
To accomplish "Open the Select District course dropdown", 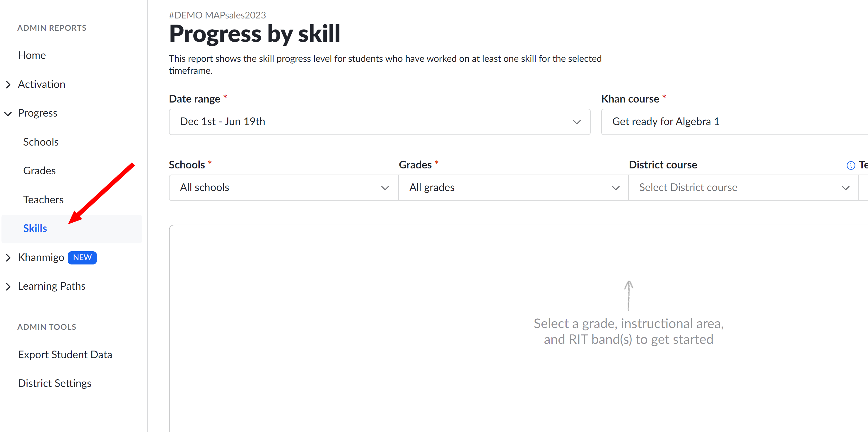I will 743,188.
